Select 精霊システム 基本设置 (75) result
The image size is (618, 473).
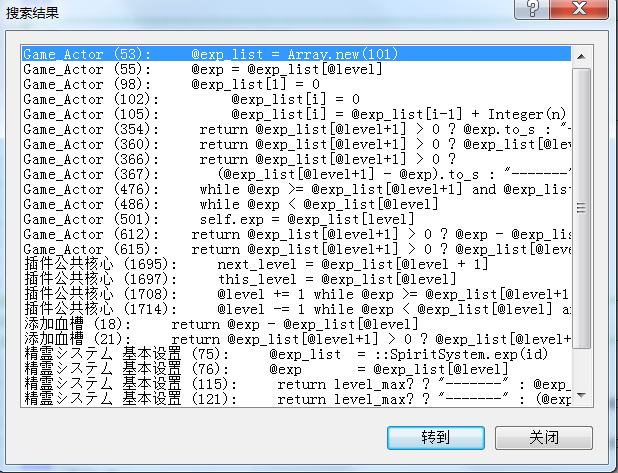point(296,354)
